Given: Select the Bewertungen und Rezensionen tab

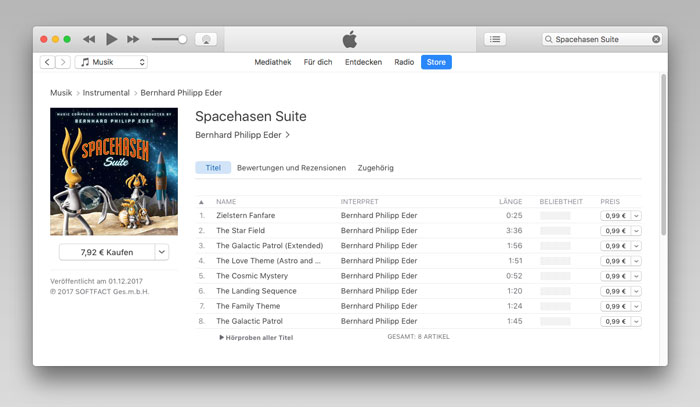Looking at the screenshot, I should 291,168.
